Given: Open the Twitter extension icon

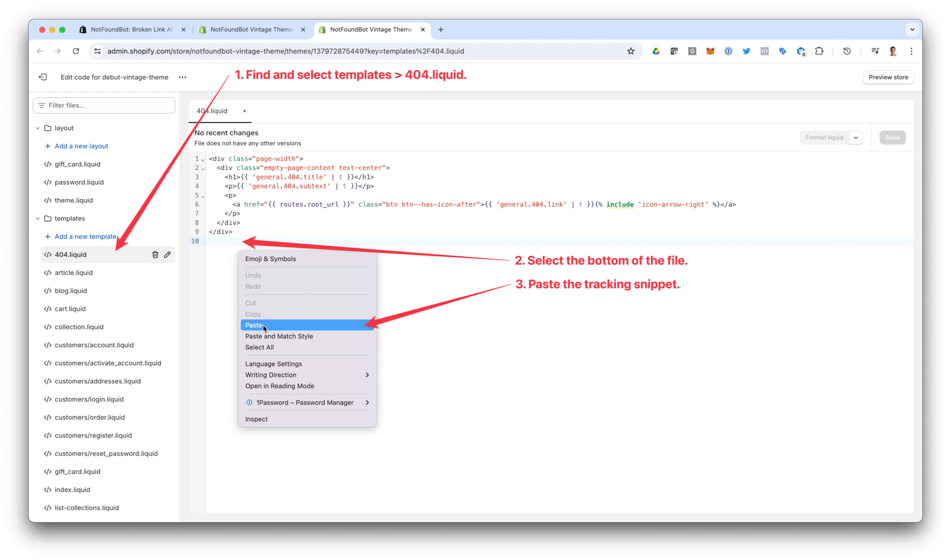Looking at the screenshot, I should coord(746,51).
